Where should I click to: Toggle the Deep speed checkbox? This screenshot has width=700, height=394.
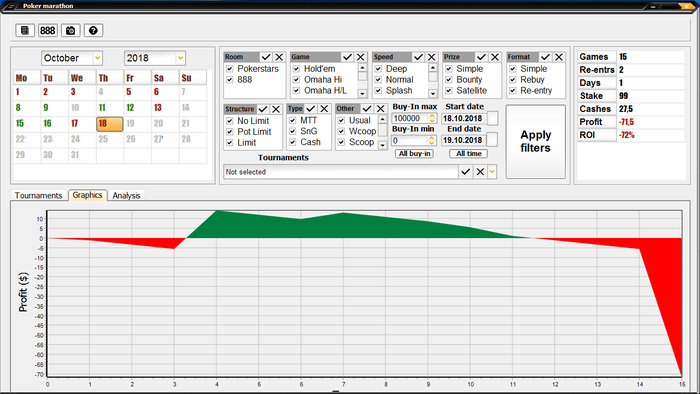coord(378,69)
